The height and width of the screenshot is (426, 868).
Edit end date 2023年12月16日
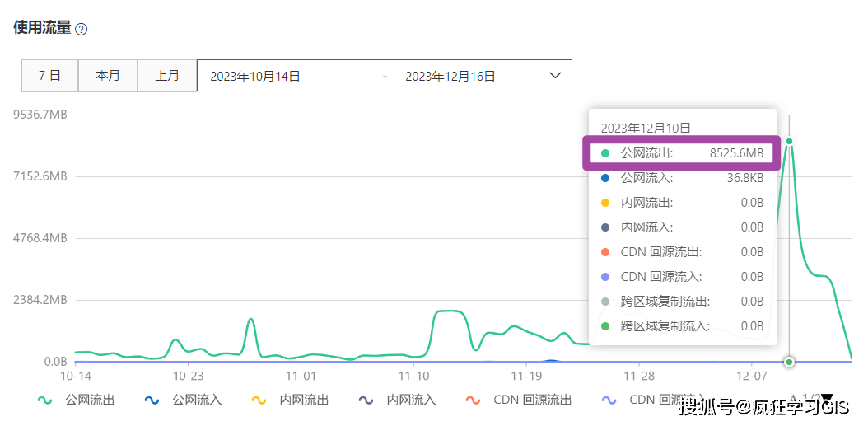450,76
